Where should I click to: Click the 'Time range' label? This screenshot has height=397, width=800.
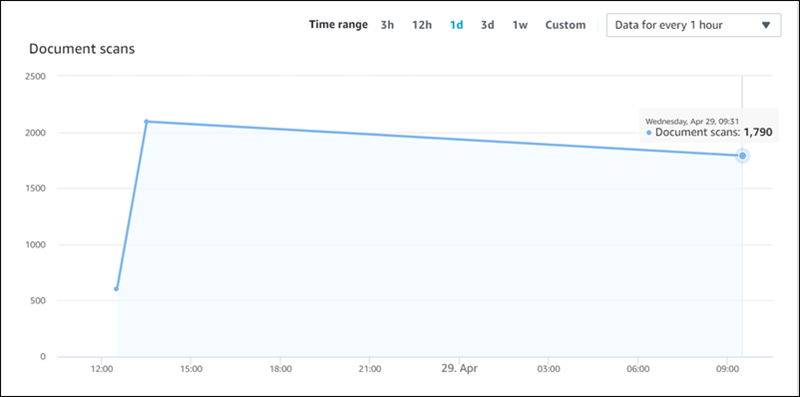338,24
